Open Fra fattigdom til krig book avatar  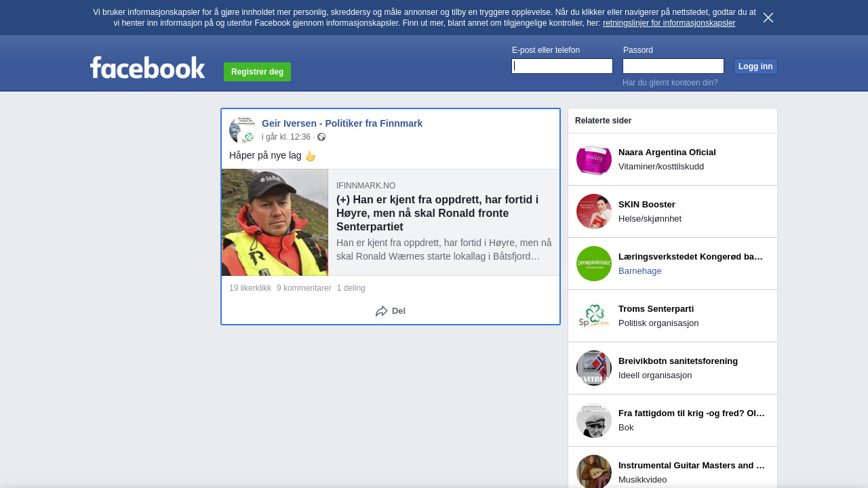pos(594,420)
